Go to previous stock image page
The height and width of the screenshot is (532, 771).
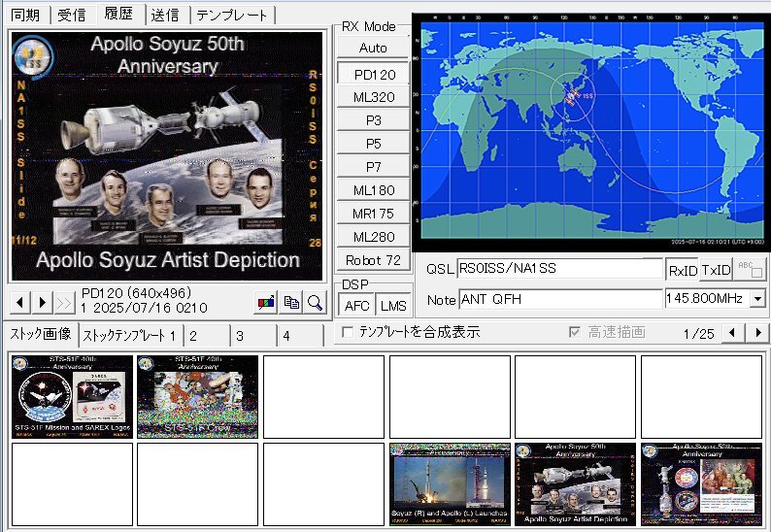732,333
